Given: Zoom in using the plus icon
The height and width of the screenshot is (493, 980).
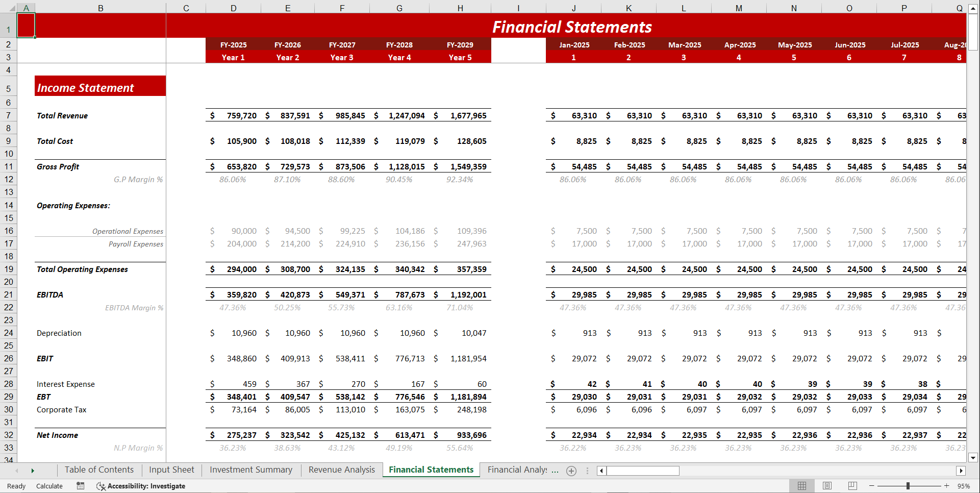Looking at the screenshot, I should (x=946, y=486).
